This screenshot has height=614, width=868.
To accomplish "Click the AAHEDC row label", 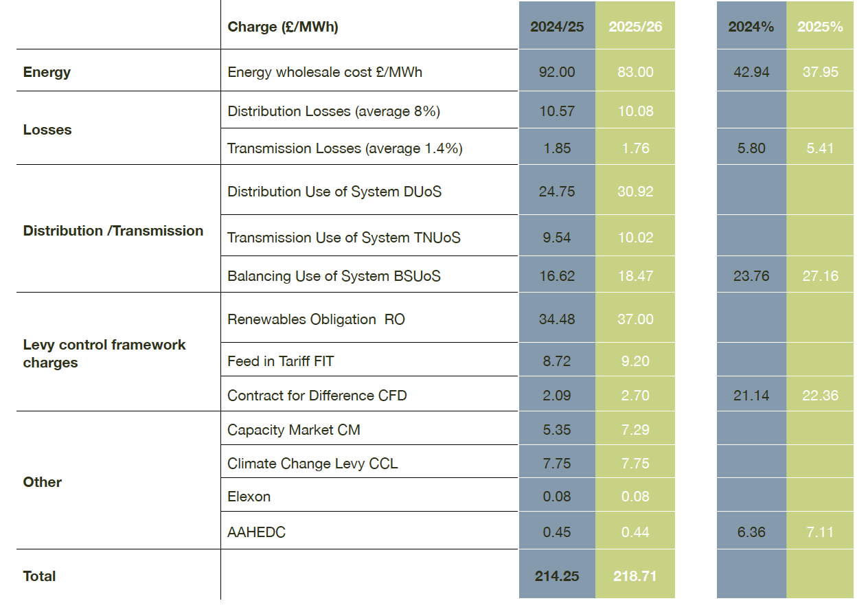I will coord(256,532).
